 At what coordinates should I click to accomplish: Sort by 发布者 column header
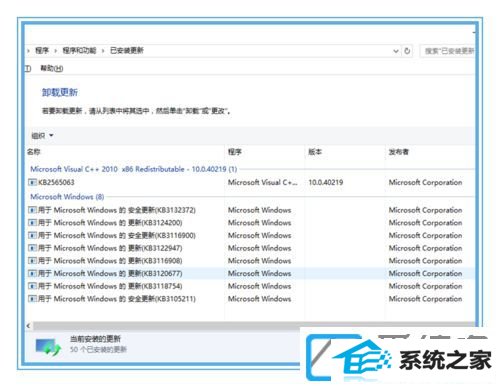(x=398, y=152)
